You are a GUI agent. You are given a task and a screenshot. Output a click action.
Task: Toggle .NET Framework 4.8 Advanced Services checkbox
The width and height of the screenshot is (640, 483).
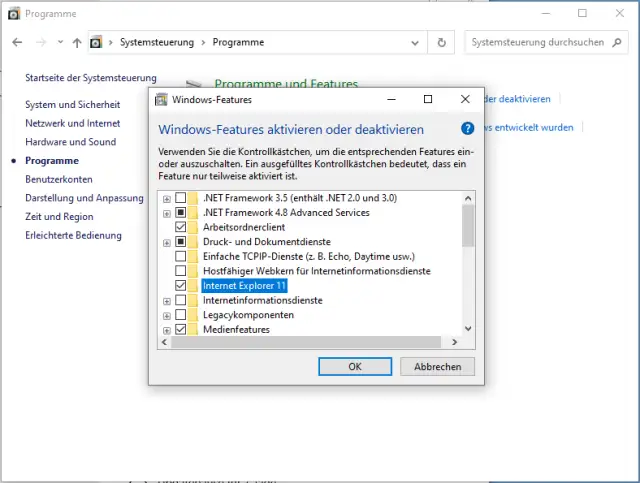pyautogui.click(x=180, y=212)
